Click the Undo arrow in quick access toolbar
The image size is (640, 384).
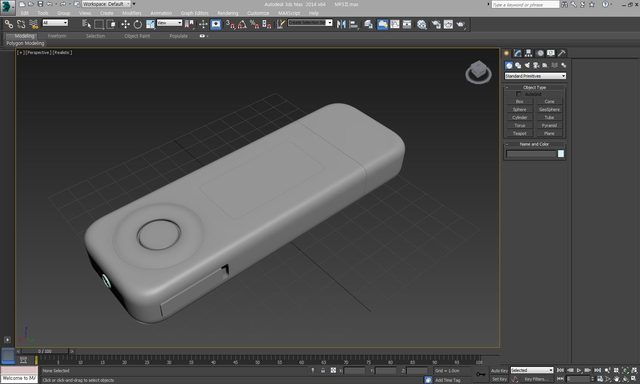point(49,4)
